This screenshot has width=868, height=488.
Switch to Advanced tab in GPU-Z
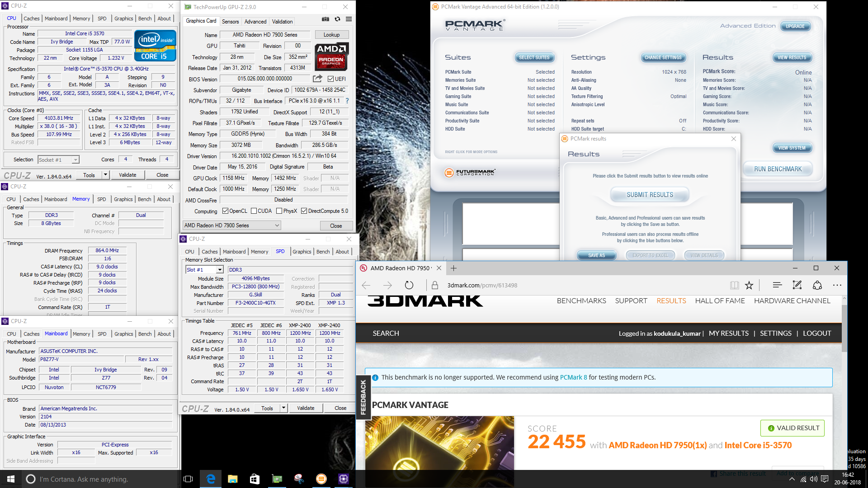255,22
